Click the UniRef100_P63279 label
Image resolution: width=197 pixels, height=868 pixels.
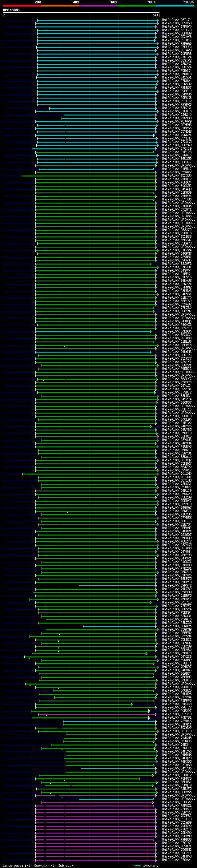click(176, 230)
